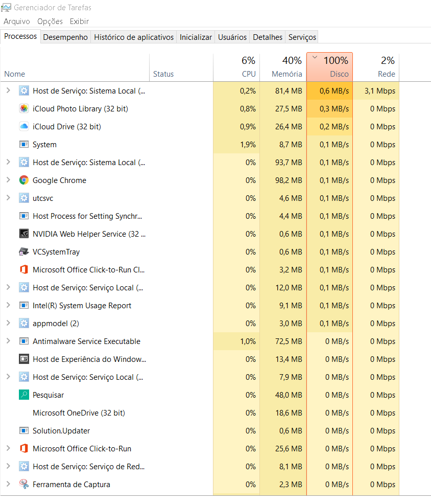
Task: Switch to the Desempenho tab
Action: (x=65, y=37)
